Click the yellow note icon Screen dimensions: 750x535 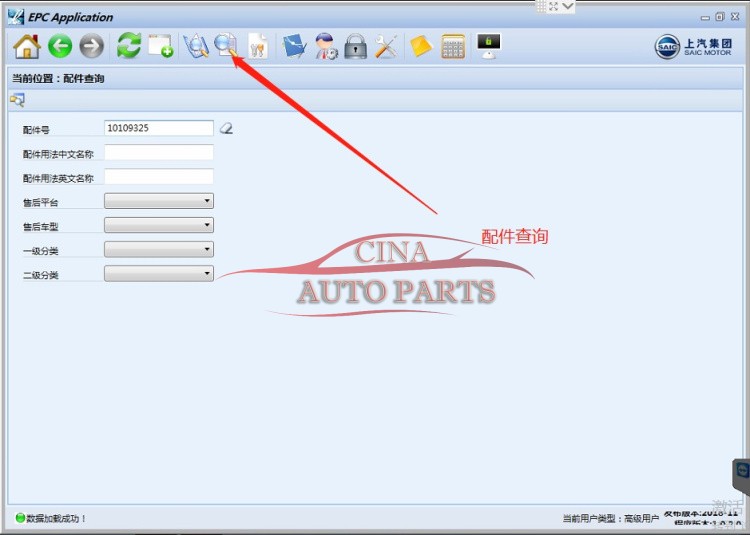[421, 46]
